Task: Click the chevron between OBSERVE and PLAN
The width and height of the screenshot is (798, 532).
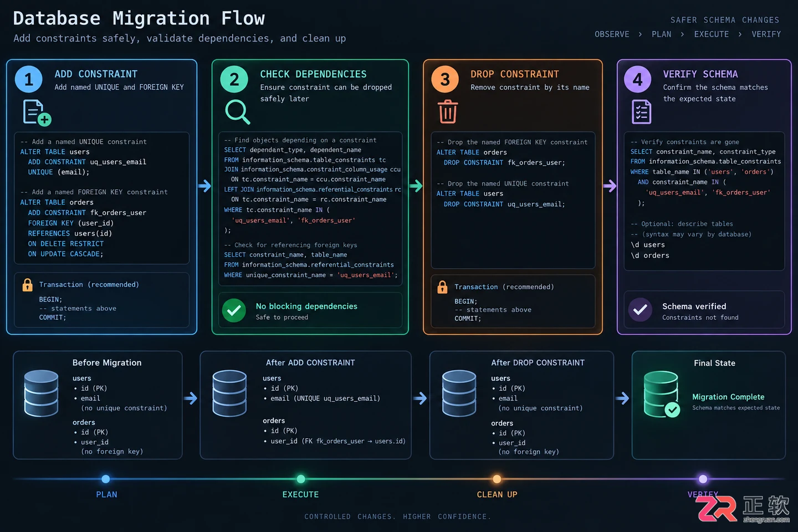Action: (640, 34)
